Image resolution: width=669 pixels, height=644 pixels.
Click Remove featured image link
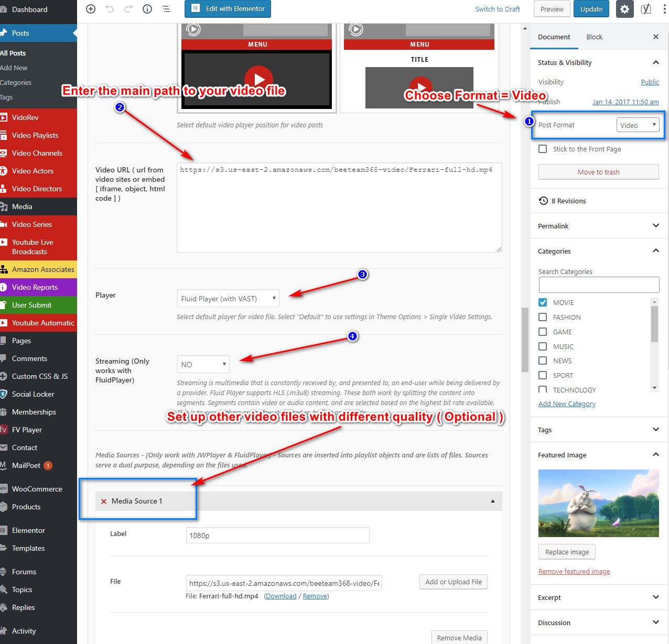[x=574, y=571]
